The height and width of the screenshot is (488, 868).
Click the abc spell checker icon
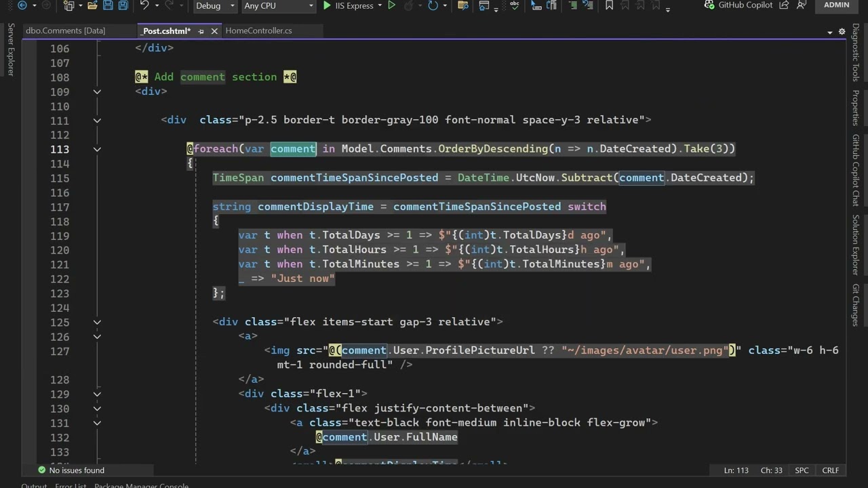tap(514, 5)
